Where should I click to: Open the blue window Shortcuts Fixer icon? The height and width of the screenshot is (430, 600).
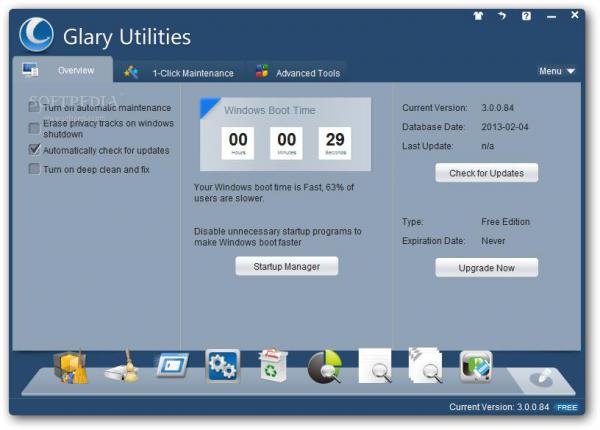[173, 365]
